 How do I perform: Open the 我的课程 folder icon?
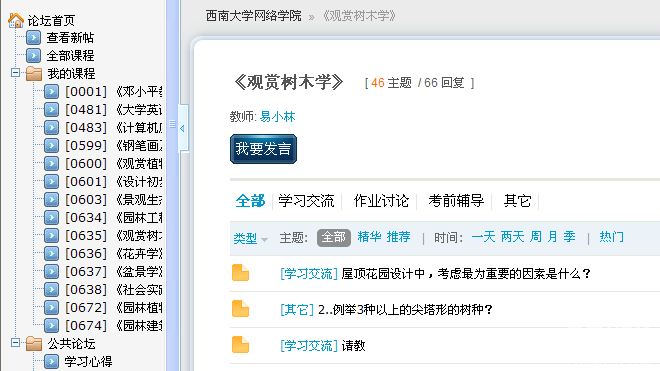(x=34, y=73)
